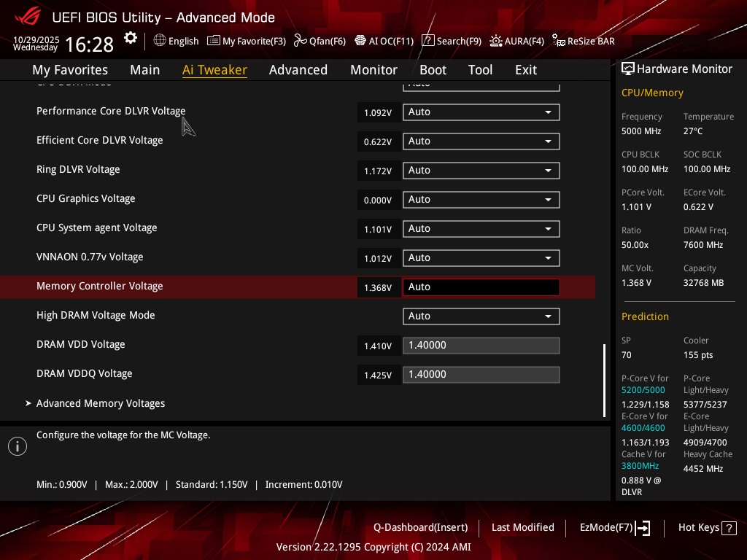Click the 5200/5000 prediction value
747x560 pixels.
pos(643,390)
